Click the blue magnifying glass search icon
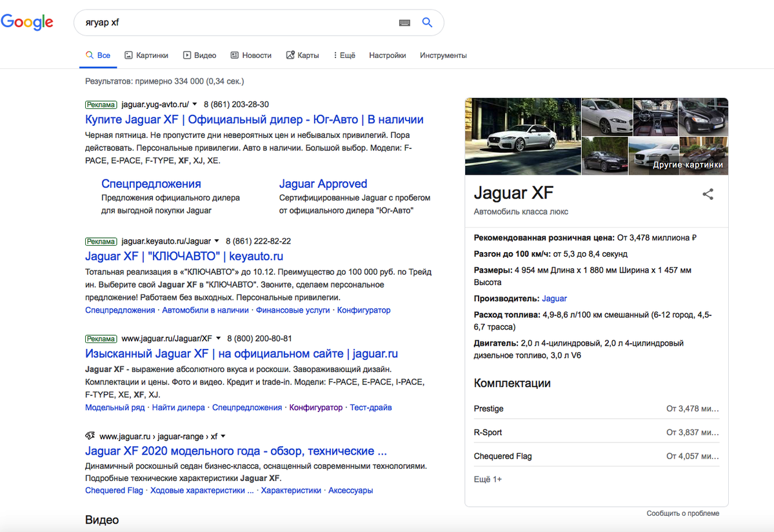Viewport: 774px width, 532px height. coord(427,23)
